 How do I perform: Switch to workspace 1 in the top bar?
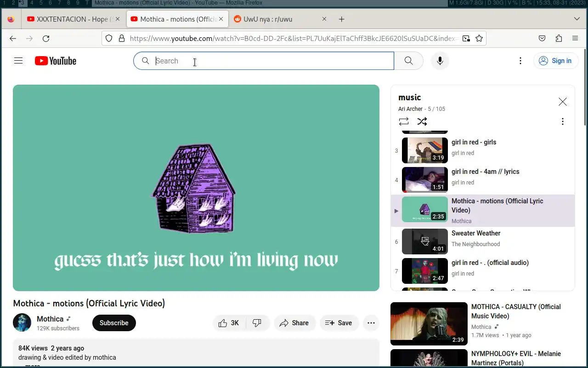4,3
